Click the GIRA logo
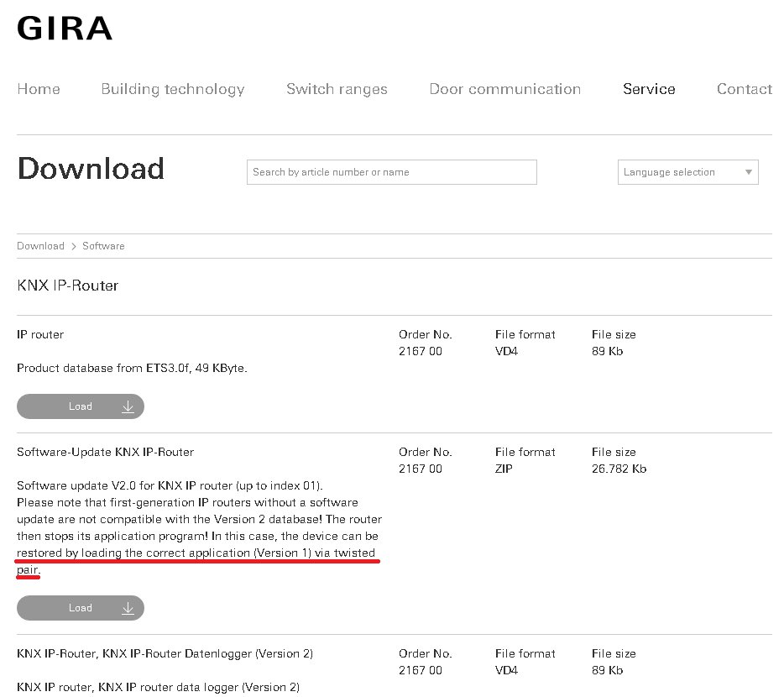This screenshot has width=784, height=697. tap(65, 29)
